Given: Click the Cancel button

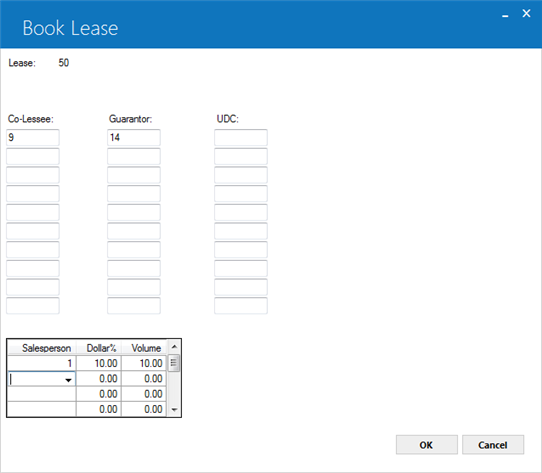Looking at the screenshot, I should pyautogui.click(x=493, y=445).
